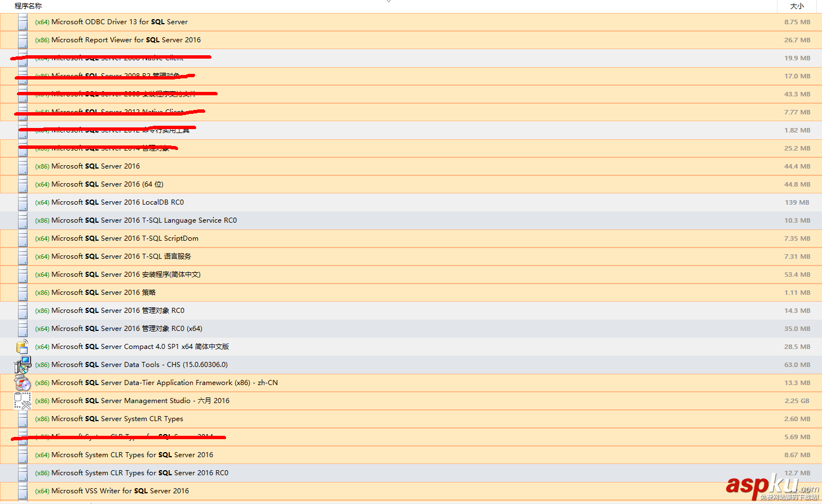Viewport: 822px width, 504px height.
Task: Select (x86) SQL Server 2016 管理对象 RC0
Action: 109,311
